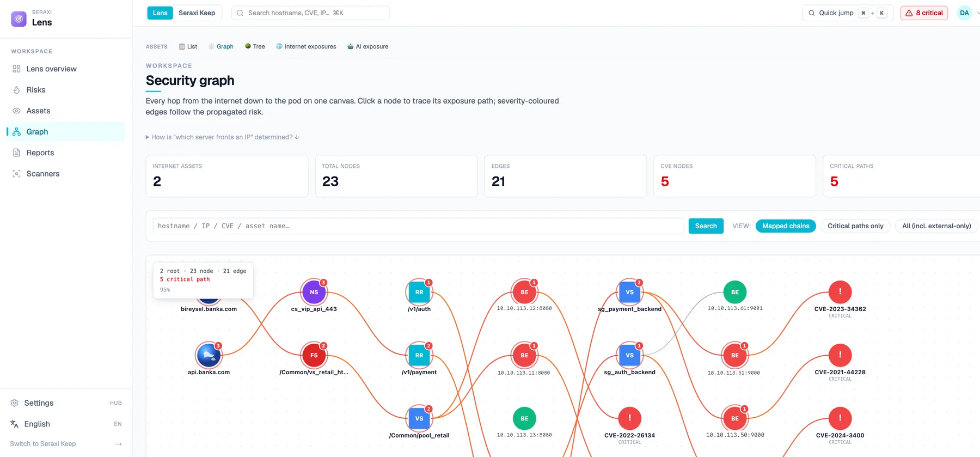Select Graph in the sidebar
Screen dimensions: 980x457
pyautogui.click(x=65, y=132)
